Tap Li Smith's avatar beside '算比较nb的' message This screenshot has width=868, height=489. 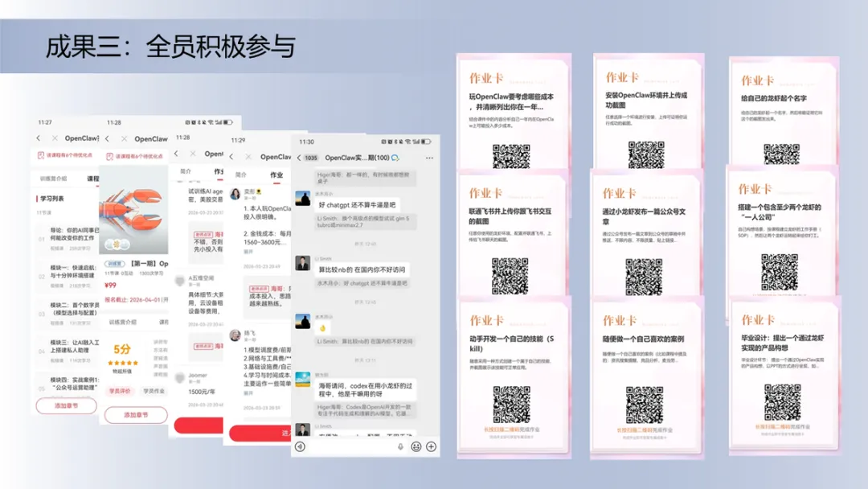[303, 263]
